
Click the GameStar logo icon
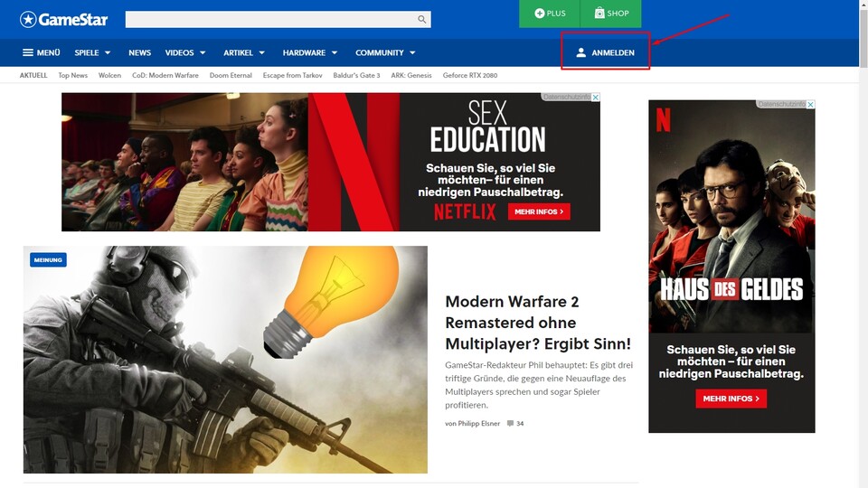point(28,19)
